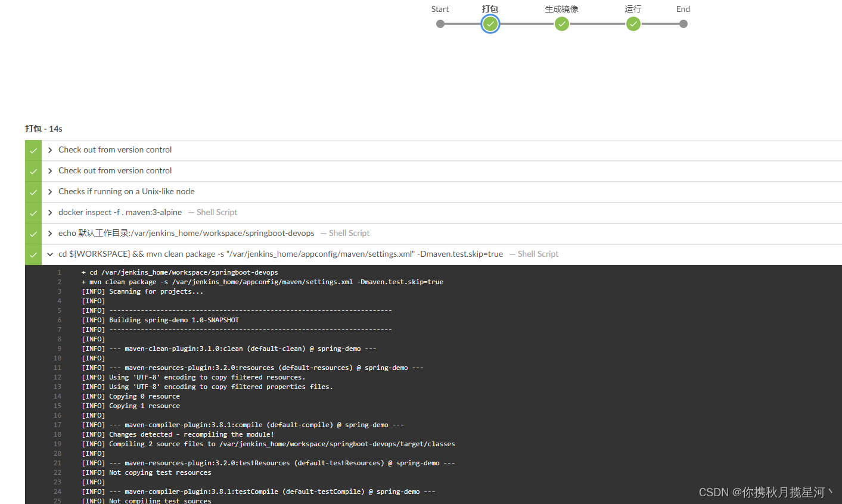Click log line 'Not copying test resources'
The image size is (842, 504).
[x=147, y=472]
